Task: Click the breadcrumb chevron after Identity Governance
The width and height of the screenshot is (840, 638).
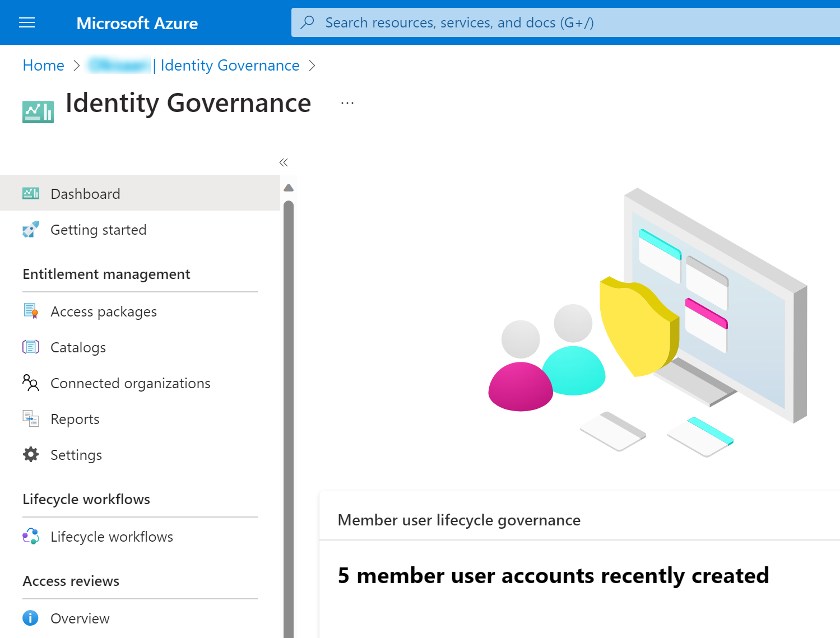Action: pyautogui.click(x=312, y=66)
